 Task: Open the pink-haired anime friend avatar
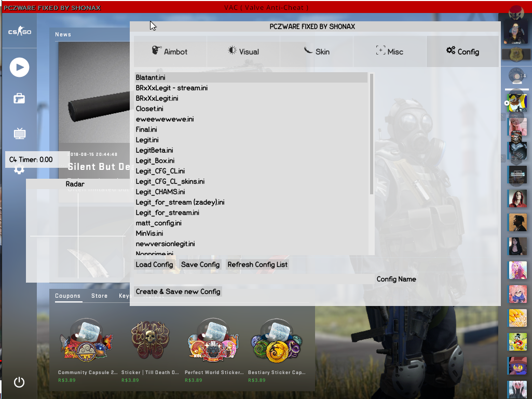point(517,270)
